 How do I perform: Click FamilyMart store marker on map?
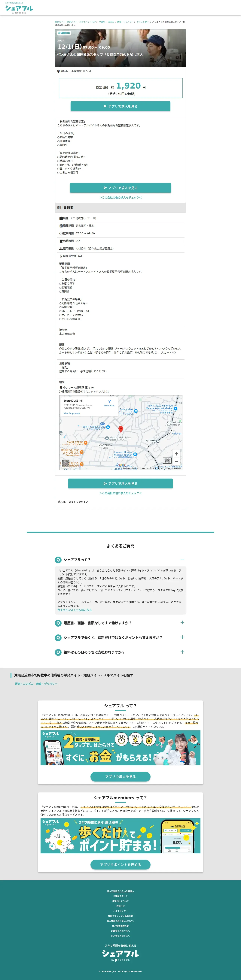pyautogui.click(x=136, y=411)
